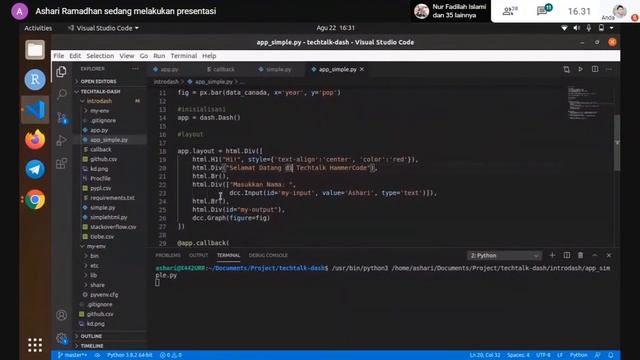The height and width of the screenshot is (360, 640).
Task: Switch to the callback editor tab
Action: [x=221, y=69]
